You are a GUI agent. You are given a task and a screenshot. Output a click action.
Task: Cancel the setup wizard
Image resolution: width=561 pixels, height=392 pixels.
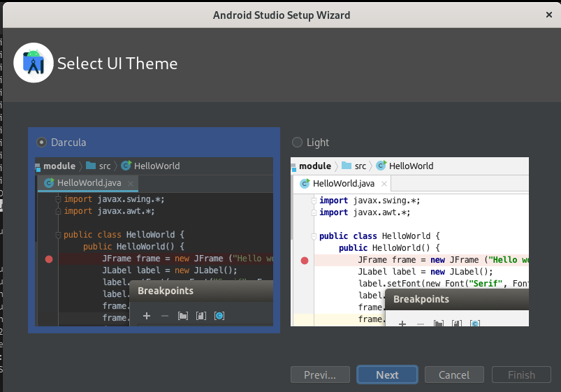coord(454,375)
